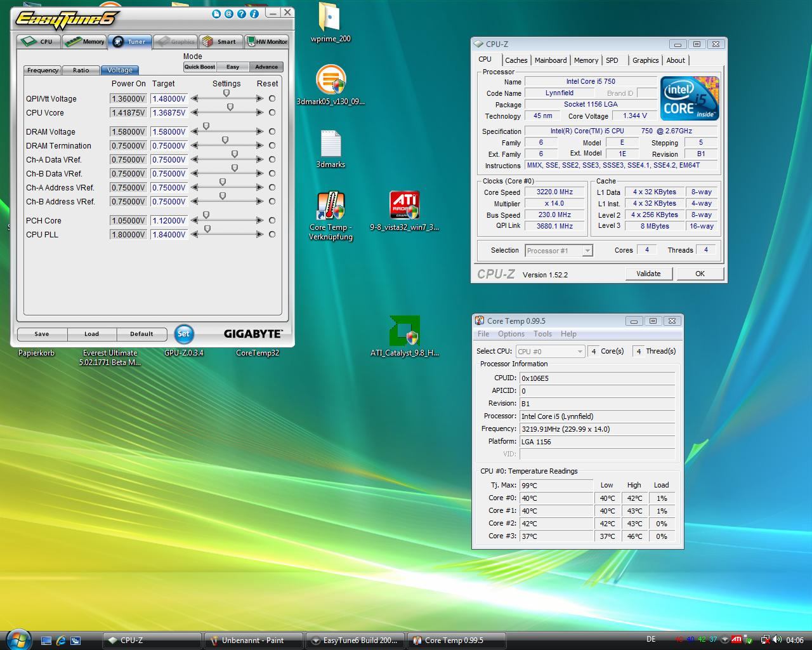Screen dimensions: 812x650
Task: Reset CPU Vcore using its reset circle
Action: tap(272, 112)
